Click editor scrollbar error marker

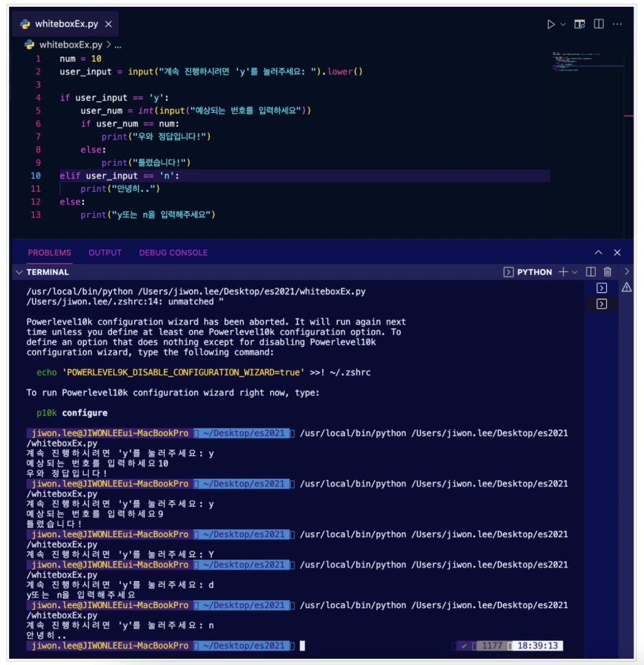pyautogui.click(x=629, y=116)
